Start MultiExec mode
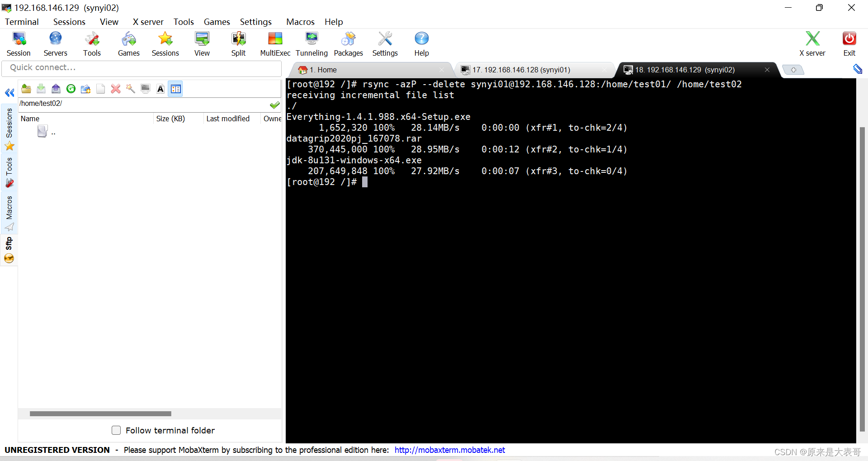This screenshot has height=461, width=868. click(x=275, y=44)
